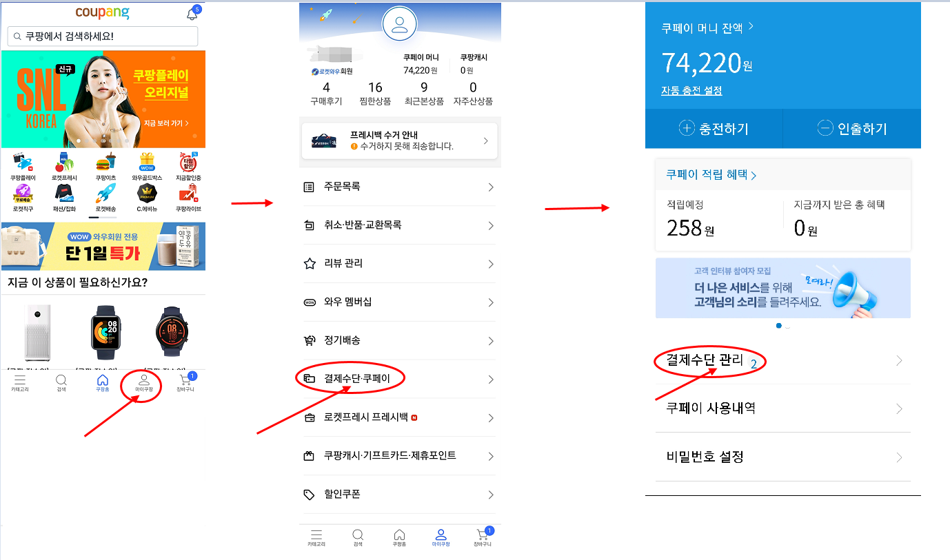Open the 와우골드박스 gift icon
Screen dimensions: 950x560
click(x=147, y=167)
